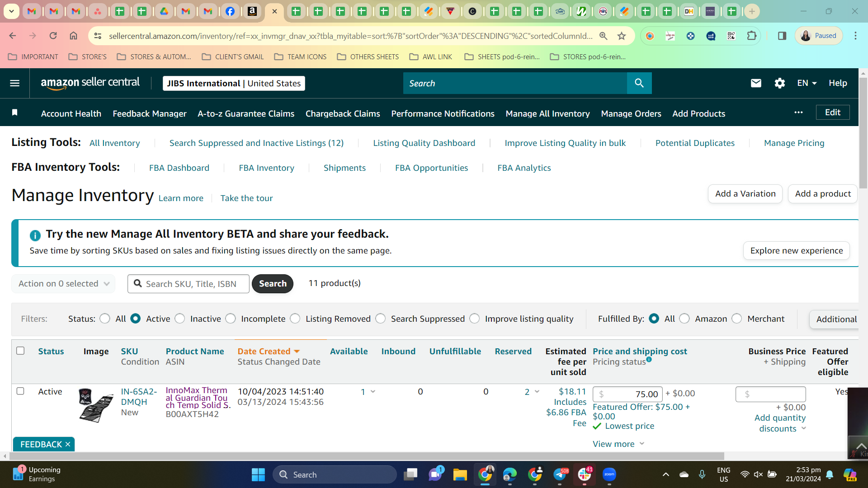Expand the Reserved quantity chevron

pyautogui.click(x=537, y=391)
